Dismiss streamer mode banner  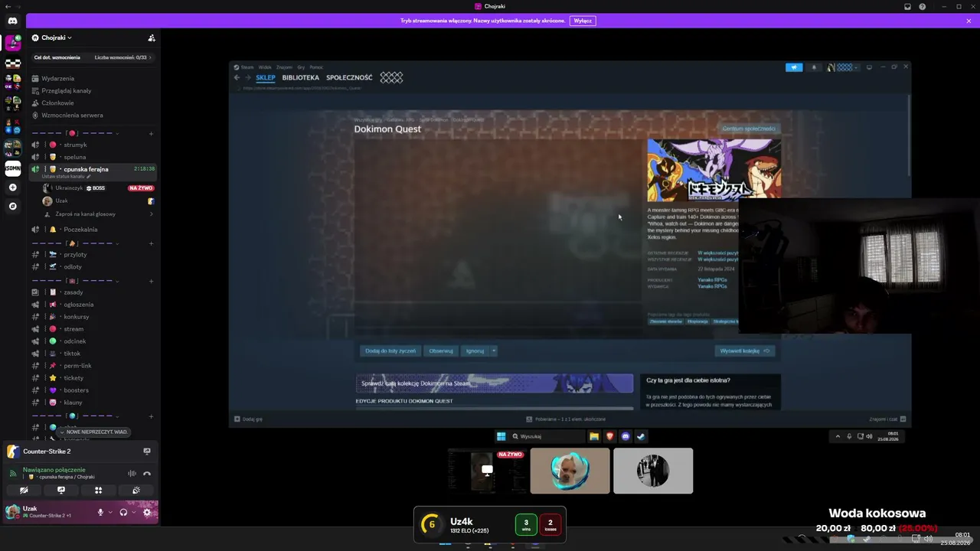(x=969, y=21)
